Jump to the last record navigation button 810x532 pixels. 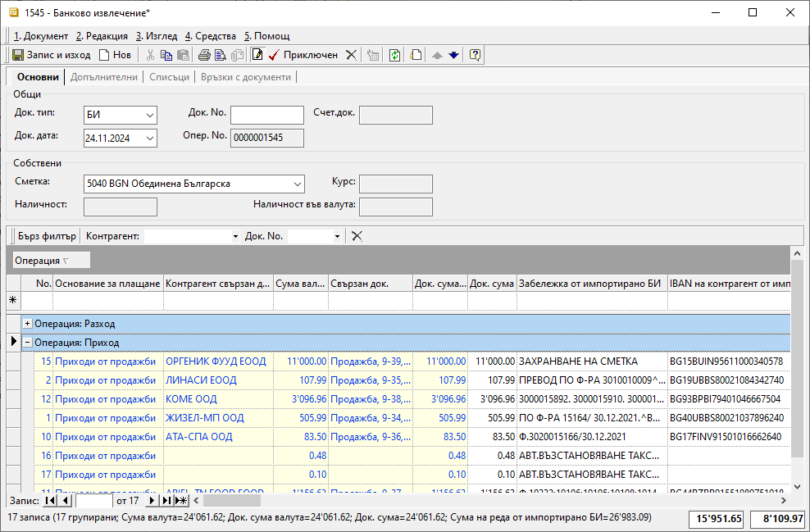pos(166,500)
